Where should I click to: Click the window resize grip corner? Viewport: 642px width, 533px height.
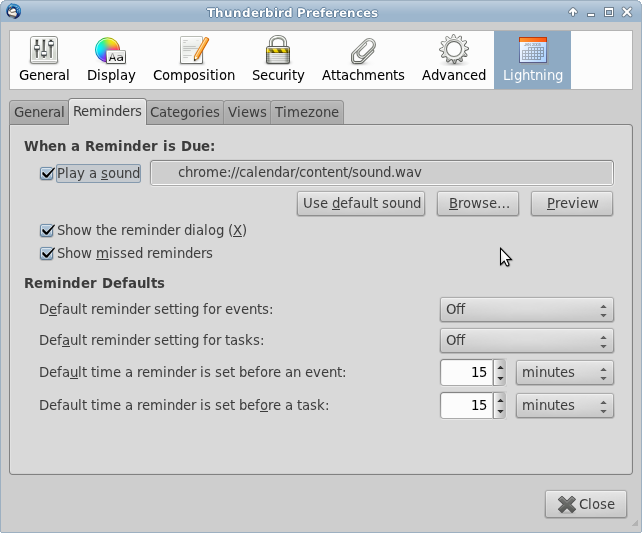coord(635,524)
